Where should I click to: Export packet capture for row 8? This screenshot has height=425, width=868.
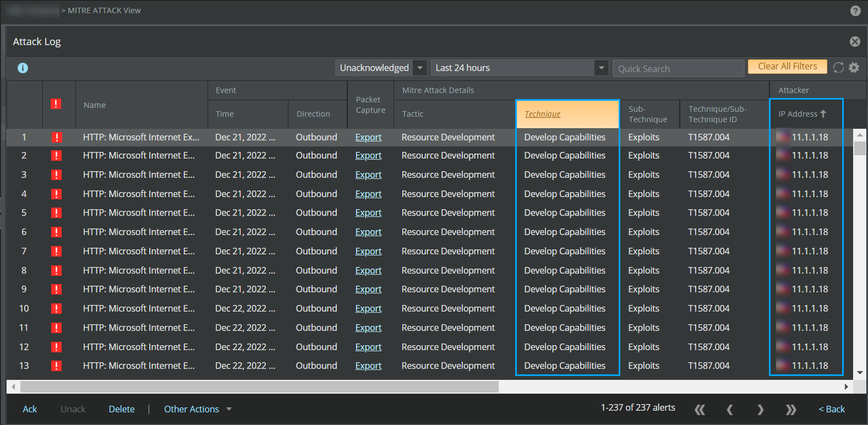pyautogui.click(x=368, y=270)
